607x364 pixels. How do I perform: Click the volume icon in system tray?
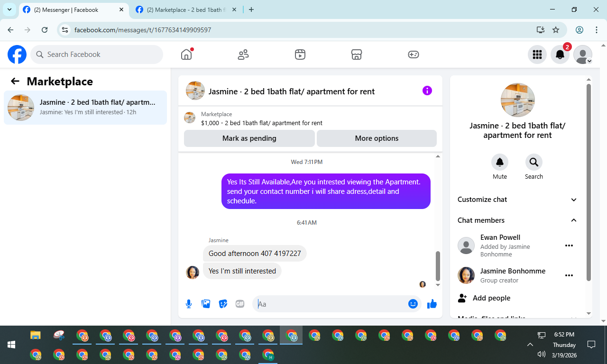(x=542, y=354)
